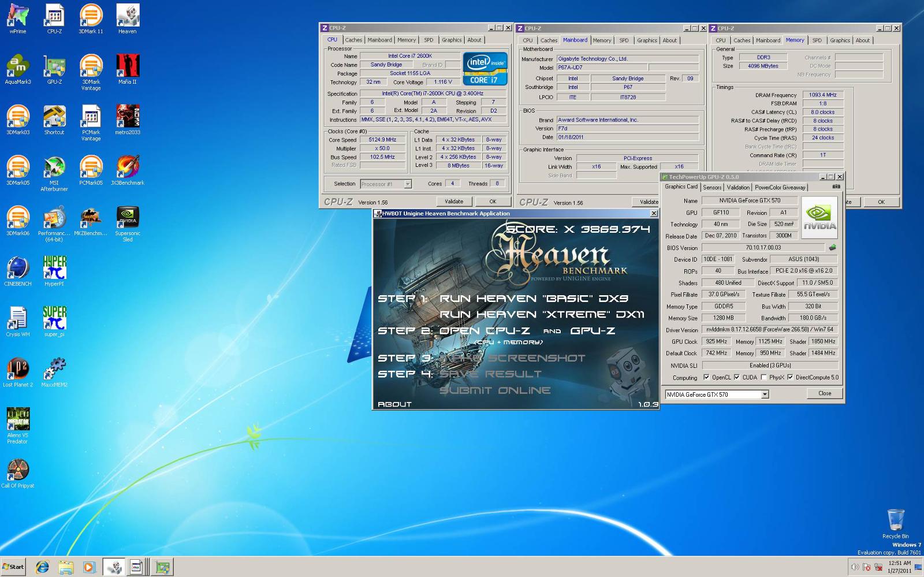This screenshot has height=577, width=924.
Task: Launch the HyperPI desktop shortcut
Action: [54, 271]
